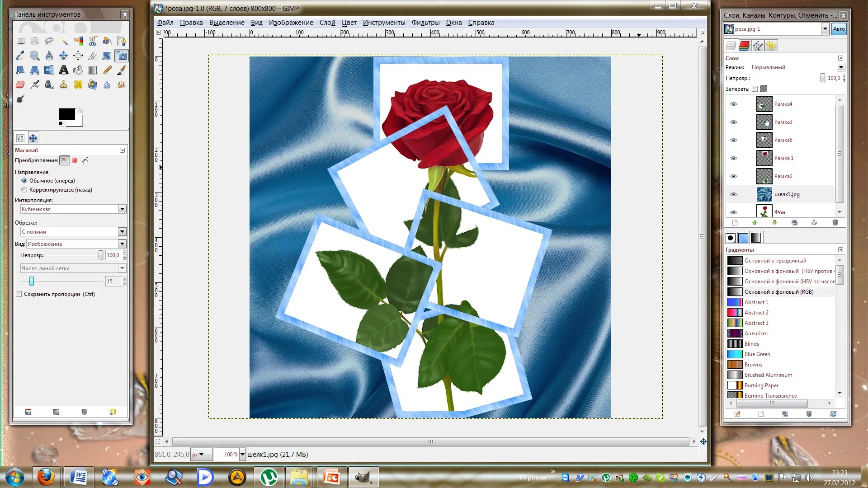Hide the Рамка4 layer
Image resolution: width=868 pixels, height=488 pixels.
pos(733,104)
